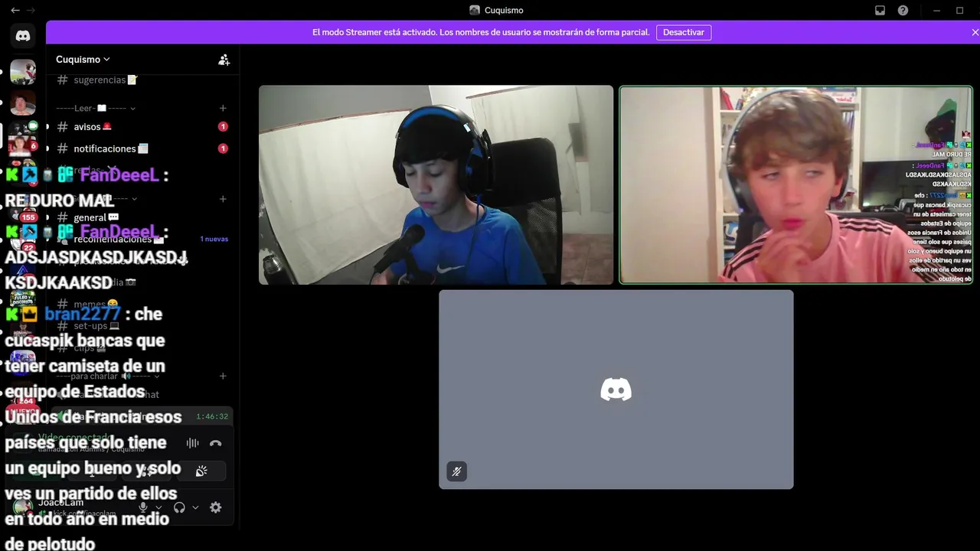The width and height of the screenshot is (980, 551).
Task: Invite people with the add-member icon
Action: (x=224, y=60)
